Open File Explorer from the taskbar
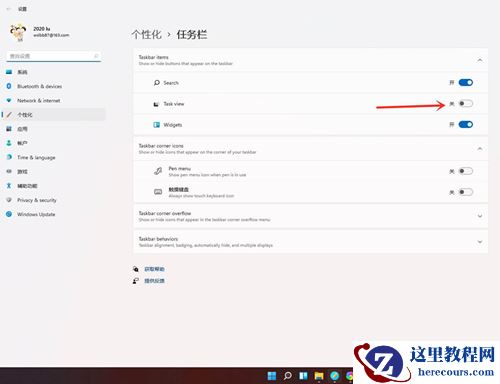The image size is (500, 384). [x=319, y=376]
